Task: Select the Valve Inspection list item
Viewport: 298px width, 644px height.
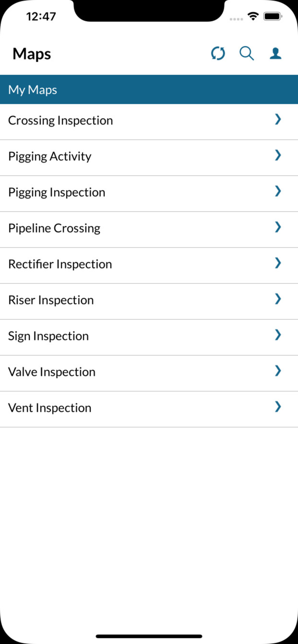Action: (x=52, y=372)
